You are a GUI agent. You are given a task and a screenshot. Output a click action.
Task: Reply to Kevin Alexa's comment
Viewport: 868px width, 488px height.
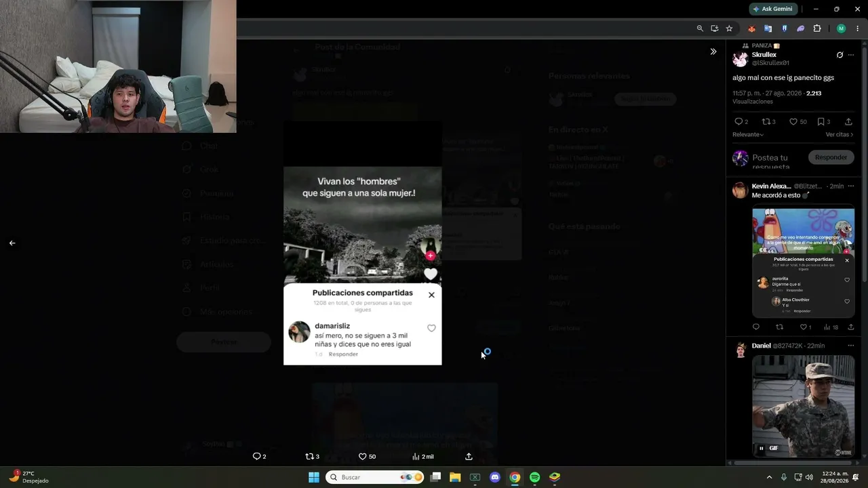coord(756,327)
